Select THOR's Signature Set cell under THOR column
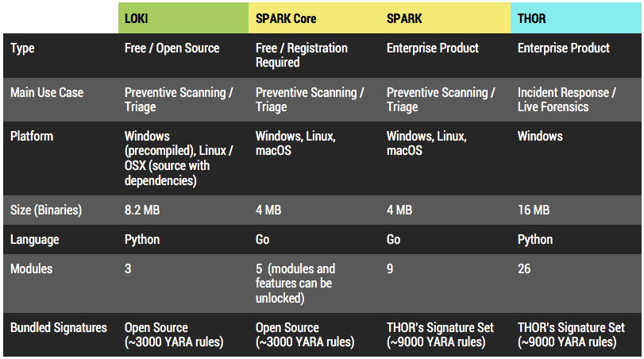 (571, 334)
